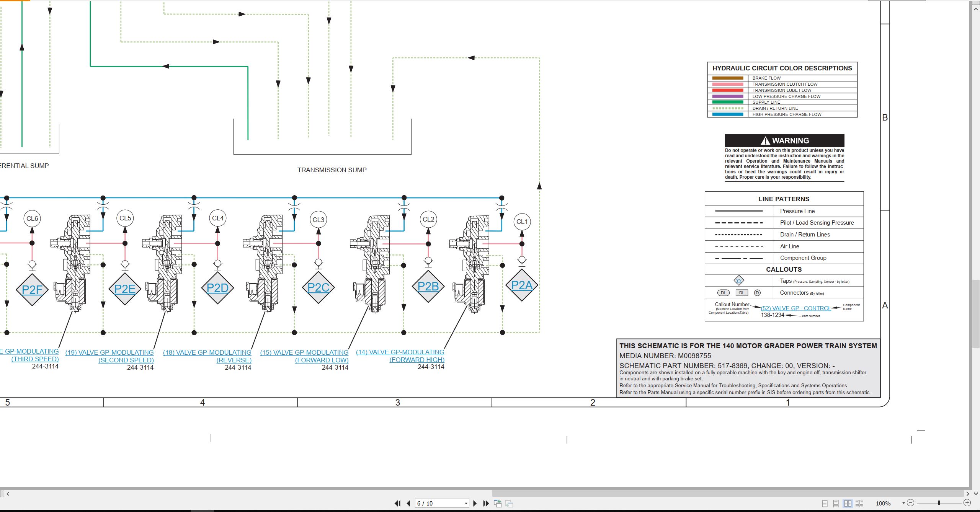
Task: Go to the next page
Action: click(475, 503)
